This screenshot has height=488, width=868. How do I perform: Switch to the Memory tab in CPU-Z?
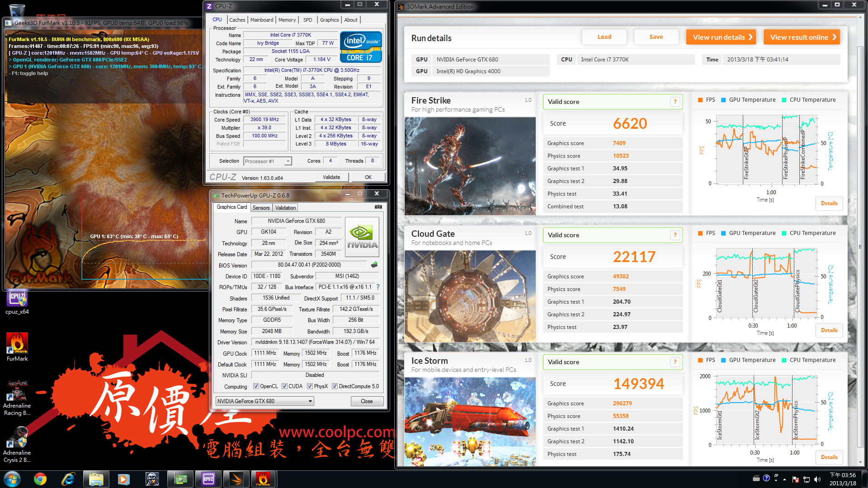tap(287, 20)
